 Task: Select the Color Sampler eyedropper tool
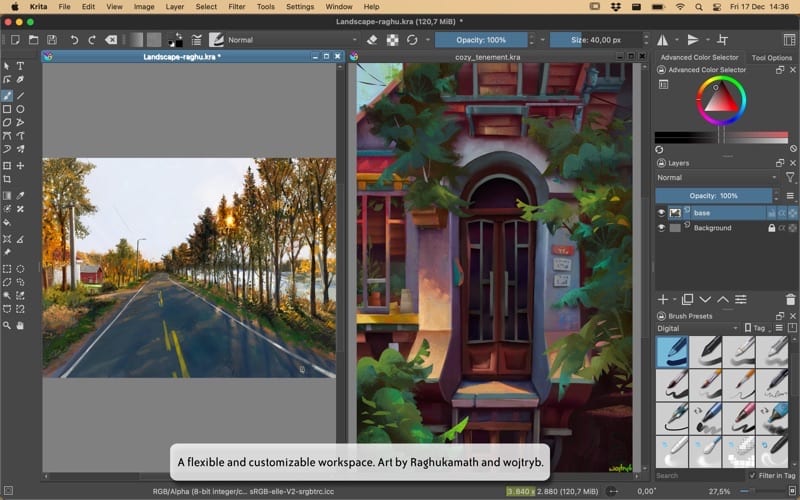pos(20,195)
